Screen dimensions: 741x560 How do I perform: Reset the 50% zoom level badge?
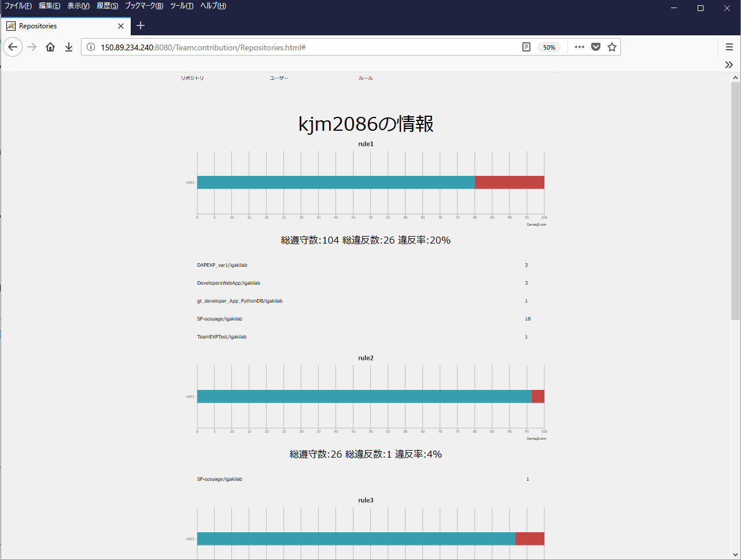549,47
